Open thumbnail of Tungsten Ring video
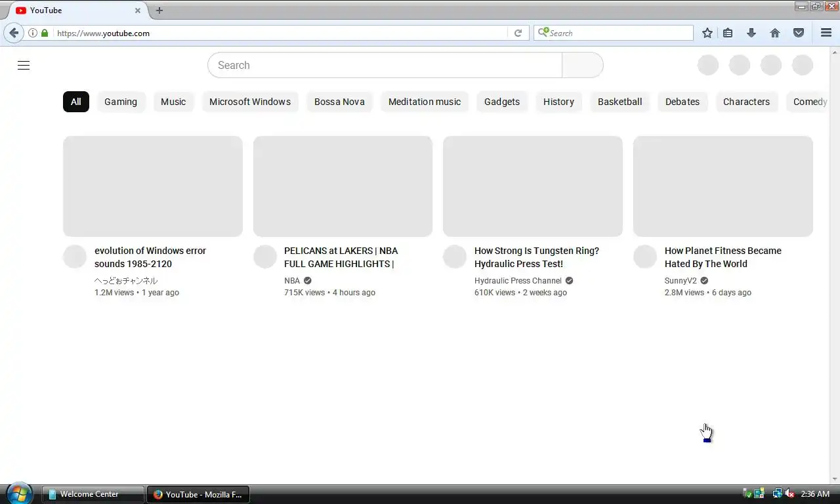 coord(533,186)
